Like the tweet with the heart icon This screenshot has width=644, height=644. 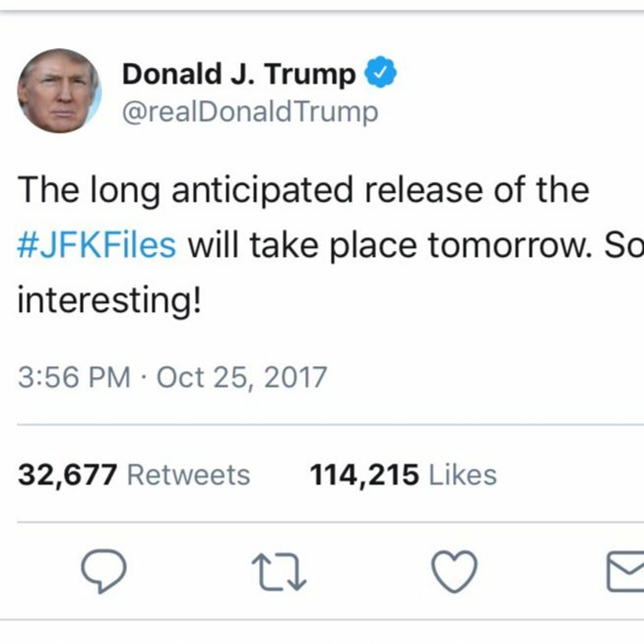click(454, 571)
